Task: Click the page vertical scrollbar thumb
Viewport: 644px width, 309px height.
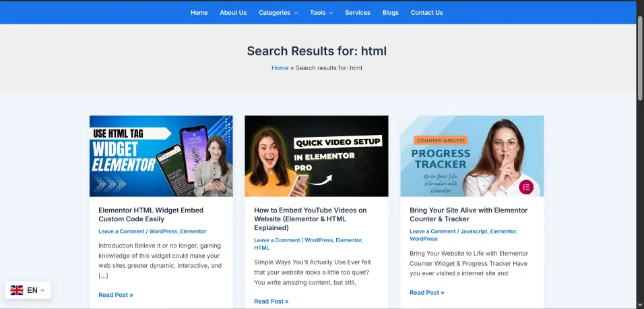Action: pos(640,57)
